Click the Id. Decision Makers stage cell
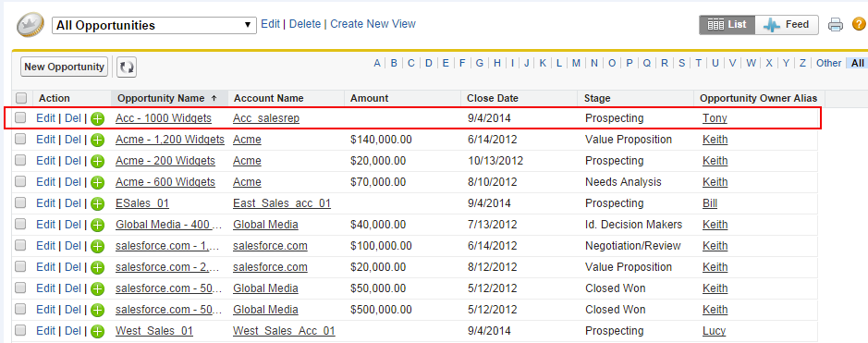Viewport: 868px width, 343px height. [x=633, y=224]
